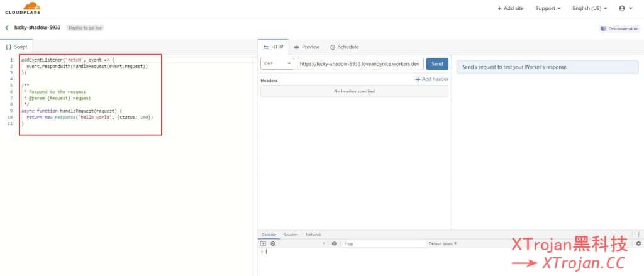Click the eye icon for live expressions

(x=335, y=243)
